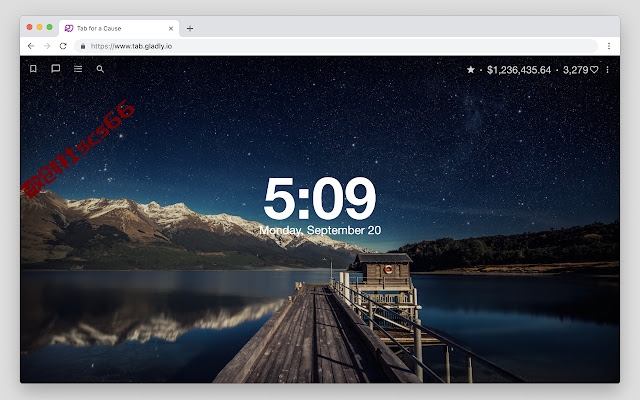Click the heart icon next to 3,279
The width and height of the screenshot is (640, 400).
tap(594, 70)
